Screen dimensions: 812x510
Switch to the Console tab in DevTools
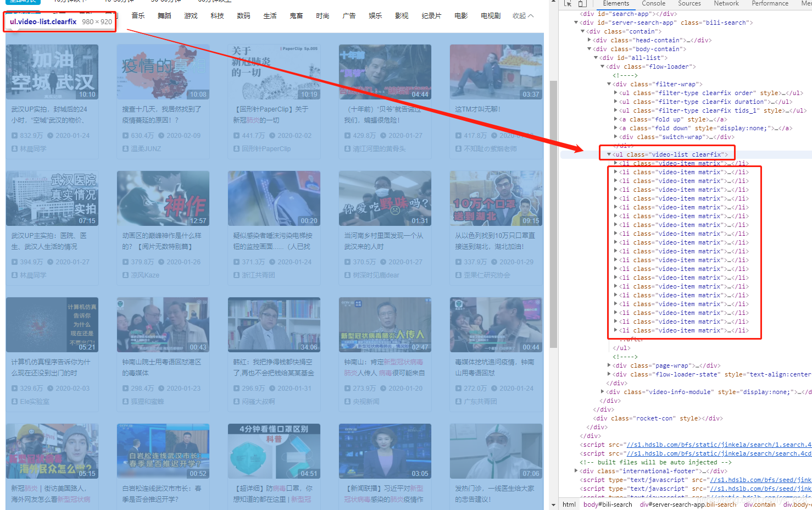(653, 3)
